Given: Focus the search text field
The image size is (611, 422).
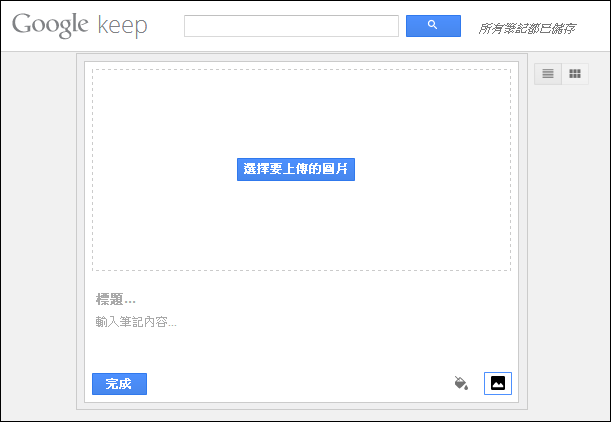Looking at the screenshot, I should click(x=291, y=26).
